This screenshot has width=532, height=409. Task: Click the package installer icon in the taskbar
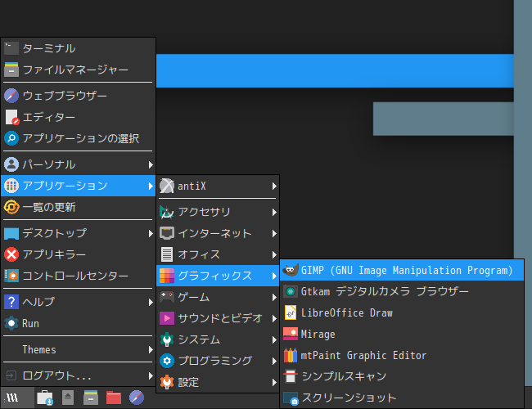[45, 398]
